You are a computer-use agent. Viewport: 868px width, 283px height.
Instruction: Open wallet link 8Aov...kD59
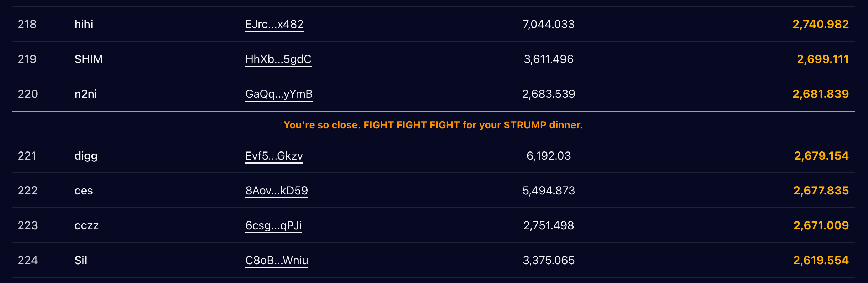point(277,191)
